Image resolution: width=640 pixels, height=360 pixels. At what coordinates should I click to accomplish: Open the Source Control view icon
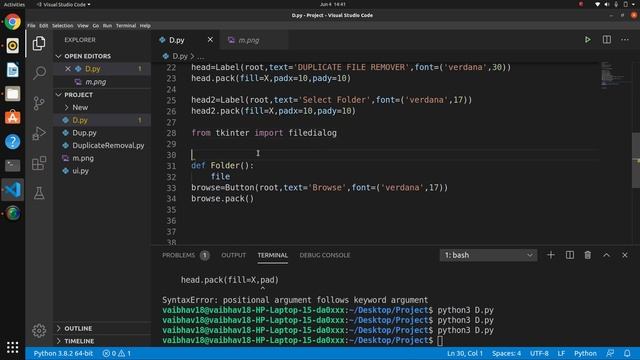pos(39,103)
